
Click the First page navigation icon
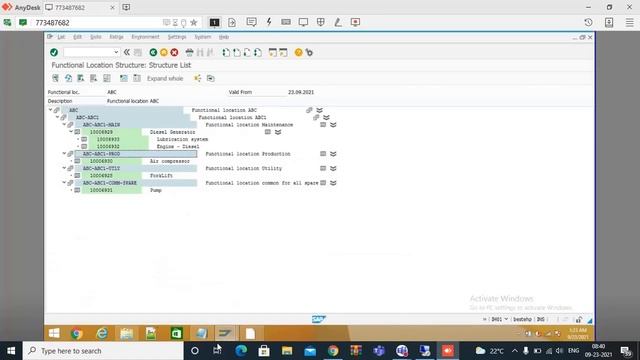[x=226, y=52]
